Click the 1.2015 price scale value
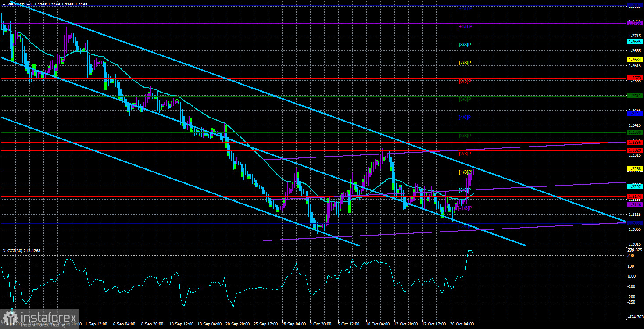The image size is (644, 329). (634, 244)
